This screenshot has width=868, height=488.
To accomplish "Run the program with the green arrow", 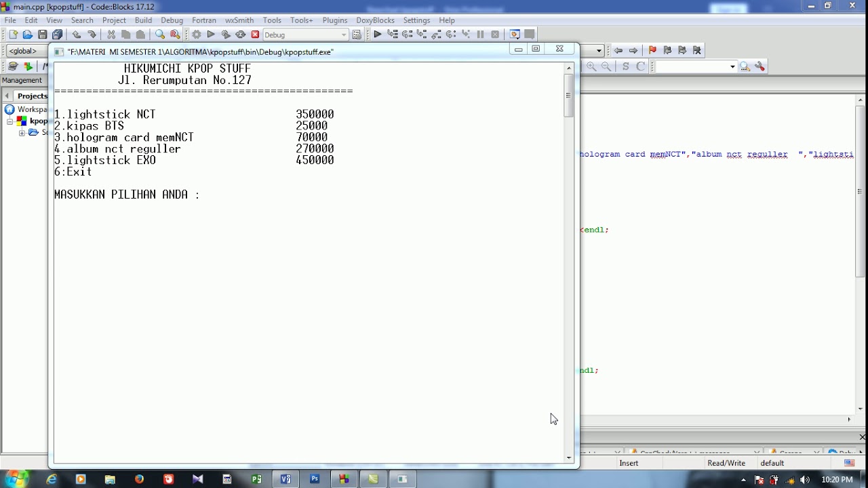I will coord(211,35).
